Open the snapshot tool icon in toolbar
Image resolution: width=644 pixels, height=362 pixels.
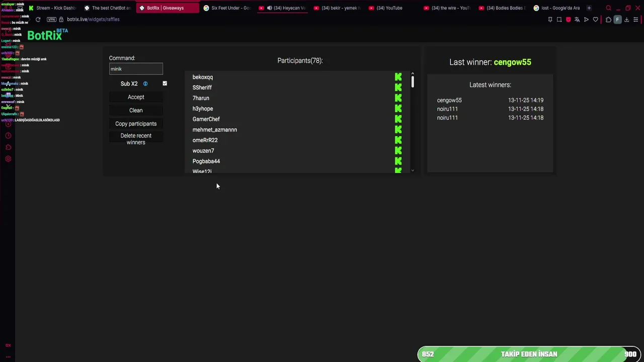559,20
